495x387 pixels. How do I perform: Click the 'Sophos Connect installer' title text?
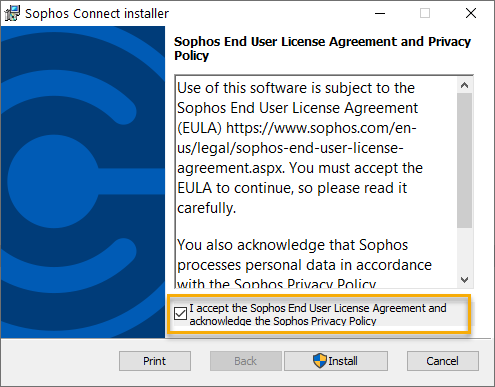pyautogui.click(x=97, y=14)
